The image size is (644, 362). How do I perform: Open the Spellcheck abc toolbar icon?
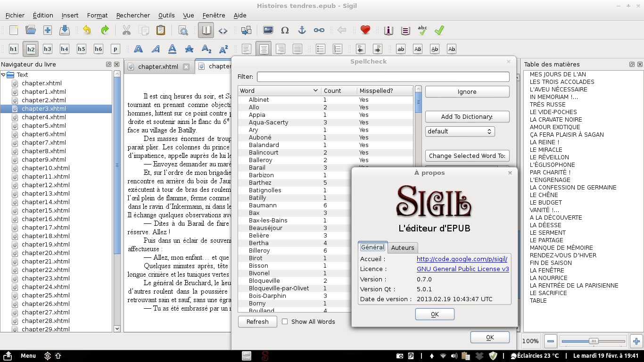coord(422,30)
